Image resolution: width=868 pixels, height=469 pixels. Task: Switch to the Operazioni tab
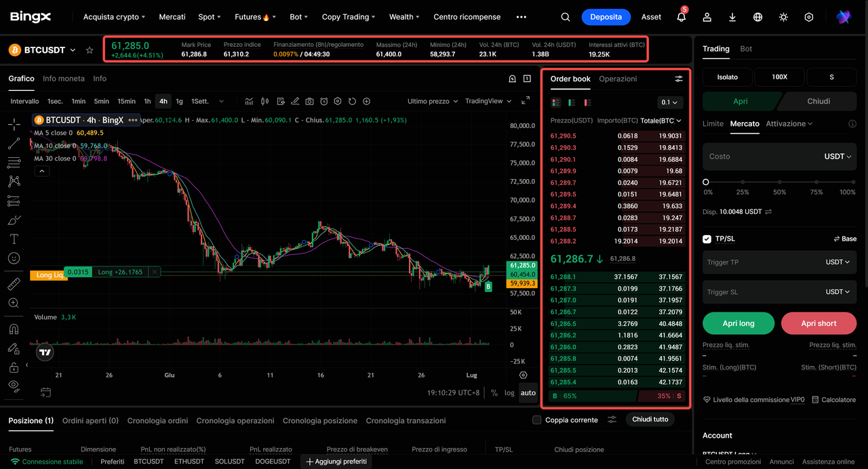618,79
